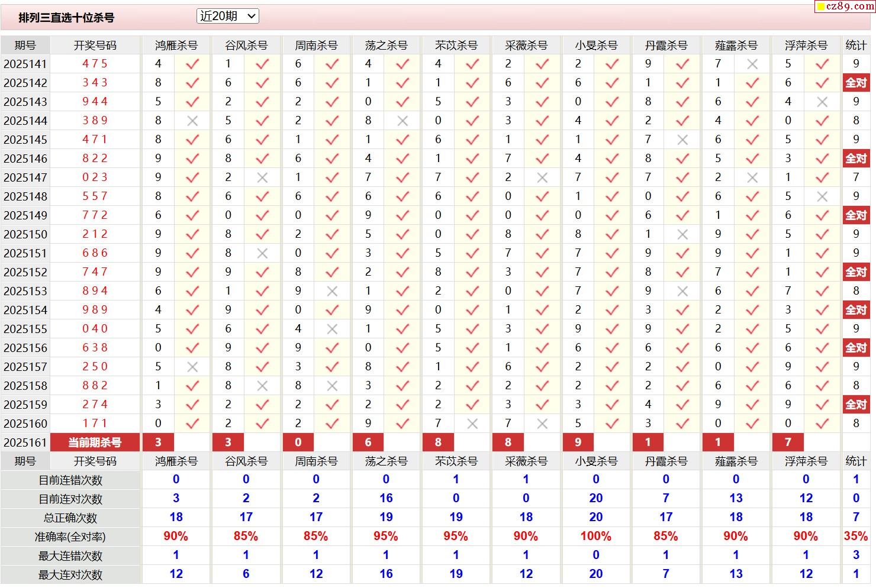The height and width of the screenshot is (588, 876).
Task: Click the 全对 badge in row 2025156
Action: point(856,348)
